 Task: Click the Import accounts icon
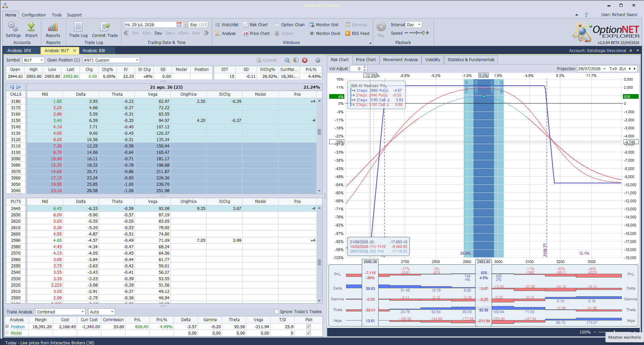31,30
